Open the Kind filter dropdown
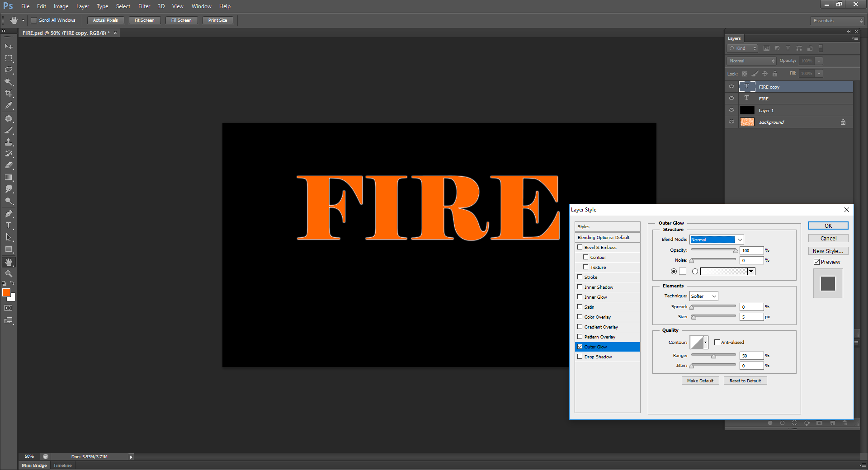 point(742,48)
